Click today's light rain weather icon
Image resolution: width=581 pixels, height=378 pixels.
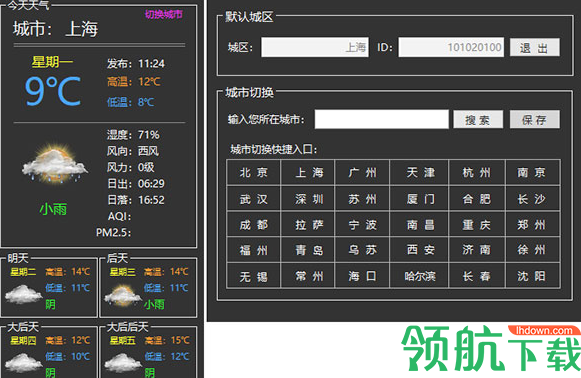(55, 164)
